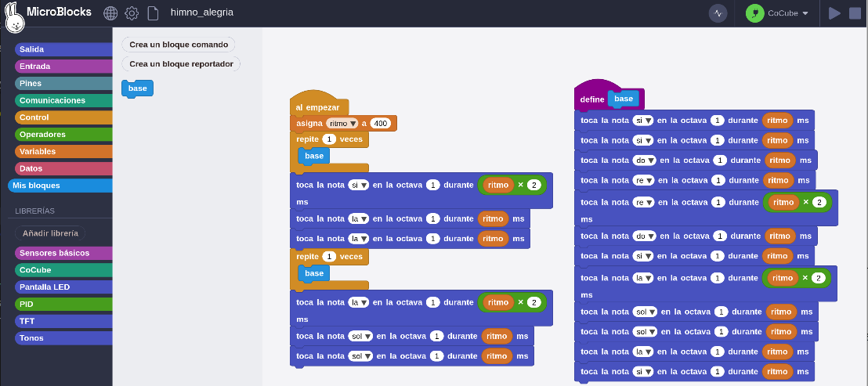The width and height of the screenshot is (868, 386).
Task: Select the Variables category
Action: pos(38,151)
